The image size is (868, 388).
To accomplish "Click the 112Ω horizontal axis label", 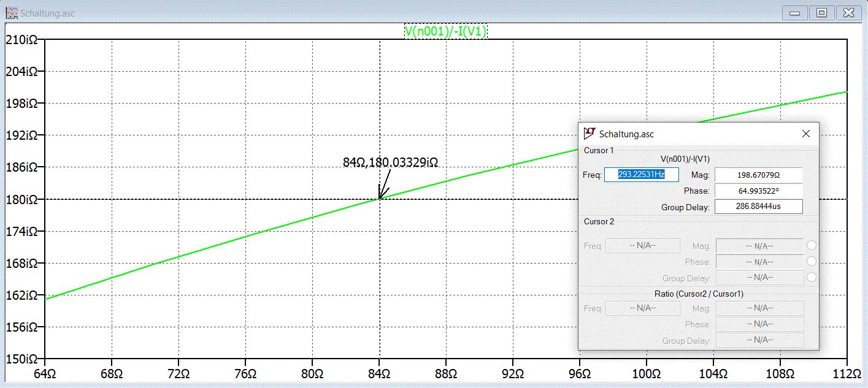I will tap(847, 374).
